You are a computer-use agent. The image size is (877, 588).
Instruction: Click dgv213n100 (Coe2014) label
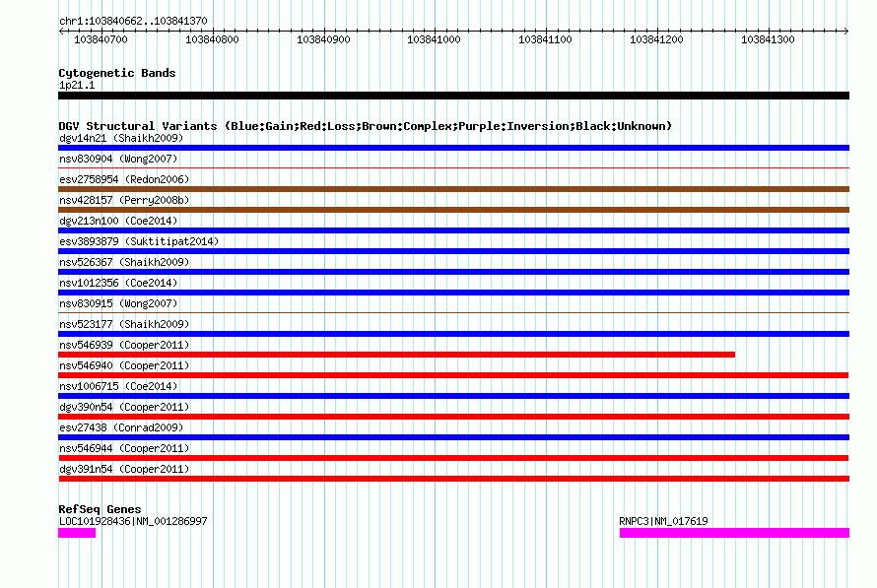click(118, 221)
